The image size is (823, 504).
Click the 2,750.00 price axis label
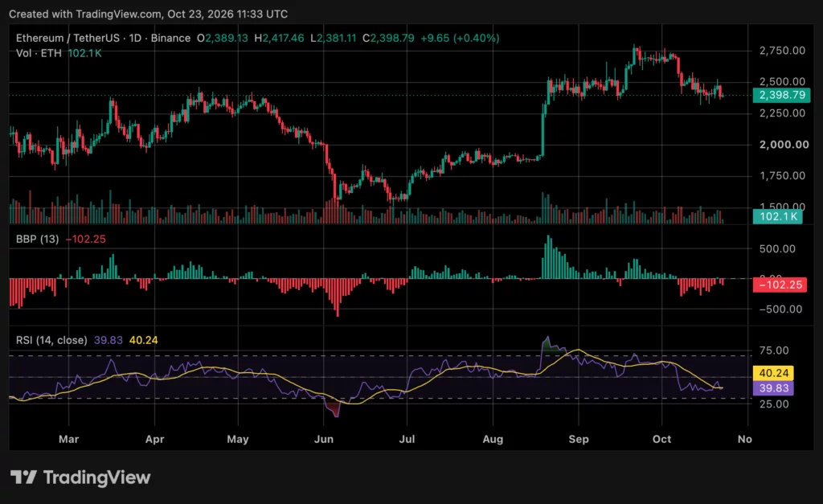[782, 51]
